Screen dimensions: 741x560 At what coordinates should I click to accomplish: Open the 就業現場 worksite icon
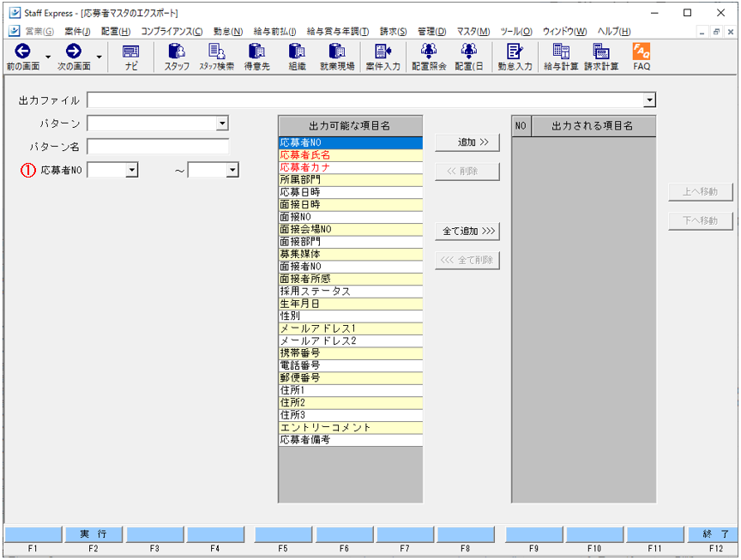point(337,57)
